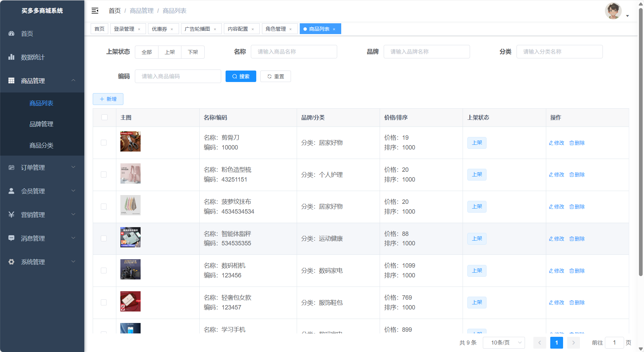
Task: Select the checkbox for 智能体脂秤 row
Action: click(104, 239)
